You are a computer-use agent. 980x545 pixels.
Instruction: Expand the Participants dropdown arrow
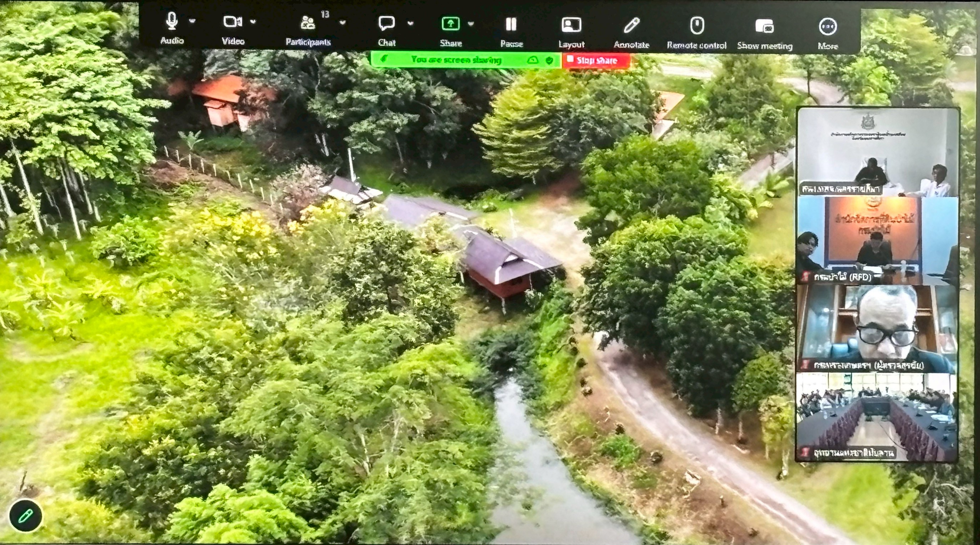(342, 22)
